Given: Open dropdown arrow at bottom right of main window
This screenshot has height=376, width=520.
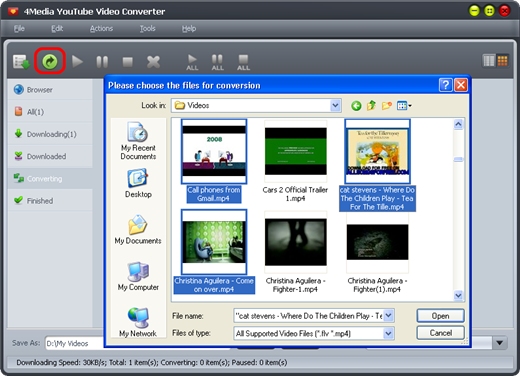Looking at the screenshot, I should coord(499,343).
